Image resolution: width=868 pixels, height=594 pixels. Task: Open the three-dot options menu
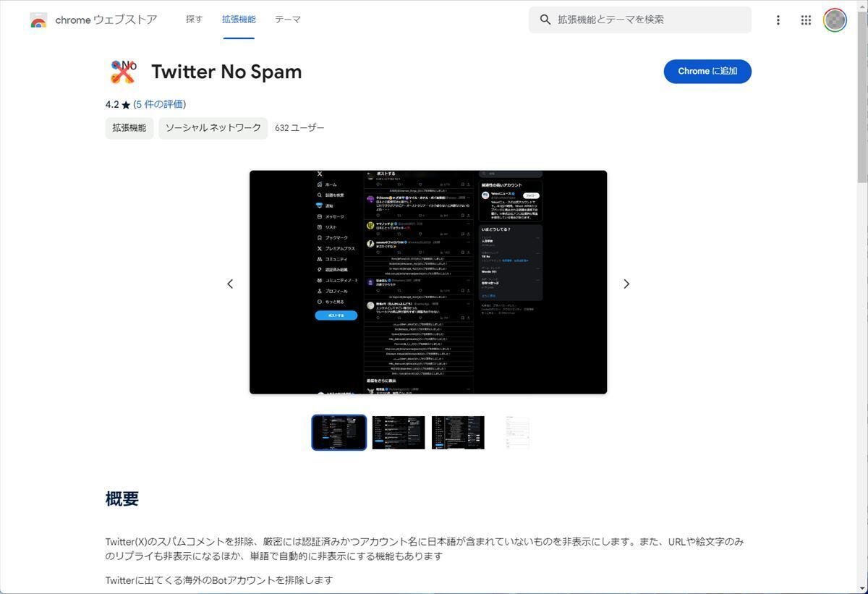(778, 20)
